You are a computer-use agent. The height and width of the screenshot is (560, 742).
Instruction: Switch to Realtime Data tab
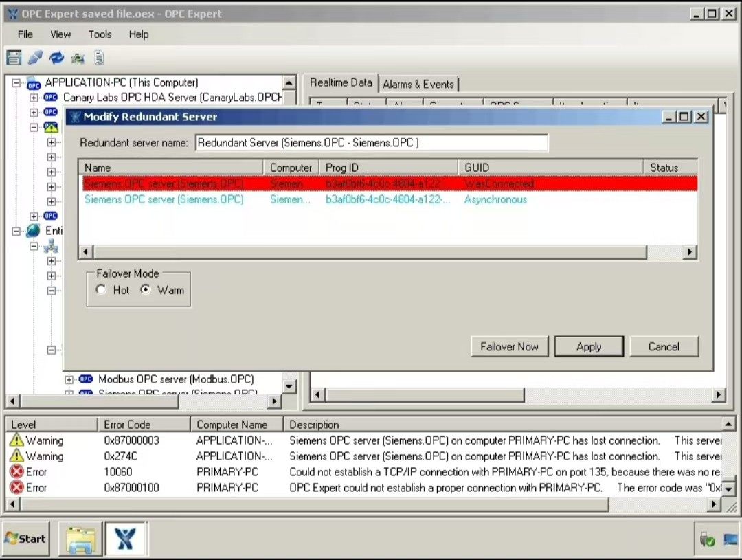pyautogui.click(x=341, y=82)
